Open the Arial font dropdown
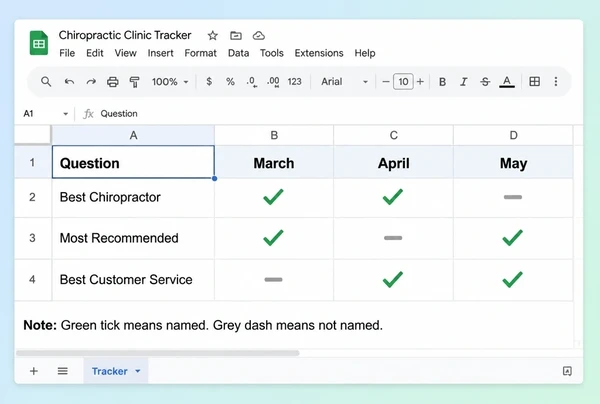600x404 pixels. [344, 82]
